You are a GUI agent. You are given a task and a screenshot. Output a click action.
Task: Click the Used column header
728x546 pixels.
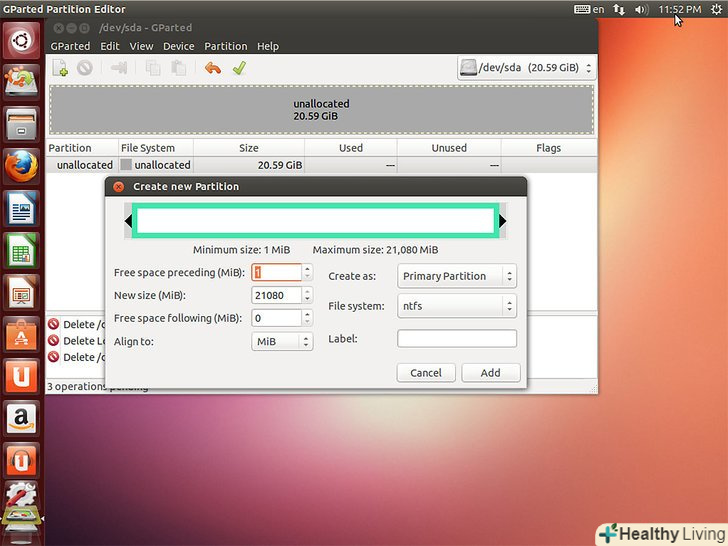(351, 148)
